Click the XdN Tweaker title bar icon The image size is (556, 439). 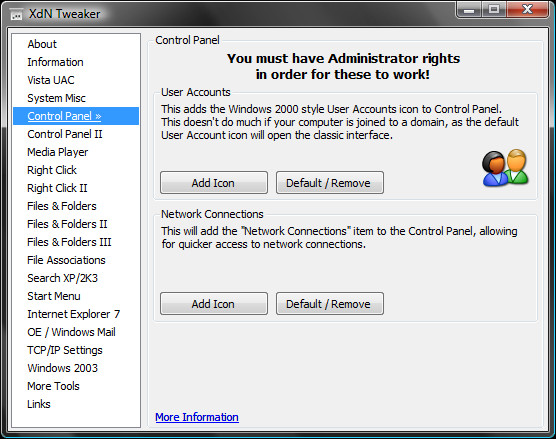click(16, 15)
